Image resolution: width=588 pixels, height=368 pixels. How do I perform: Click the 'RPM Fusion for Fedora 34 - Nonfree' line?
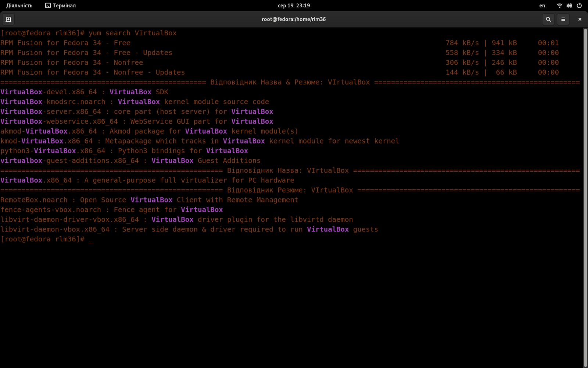coord(72,63)
